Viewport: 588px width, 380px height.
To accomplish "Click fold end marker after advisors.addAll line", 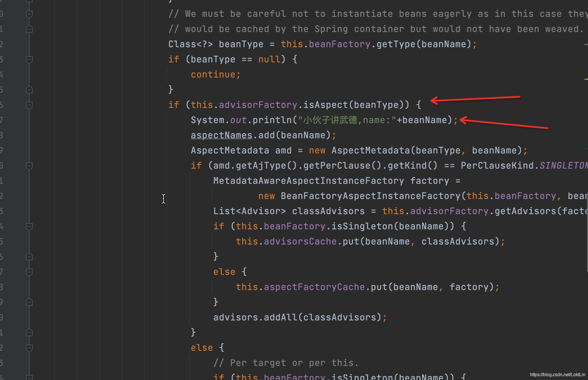I will pos(29,332).
